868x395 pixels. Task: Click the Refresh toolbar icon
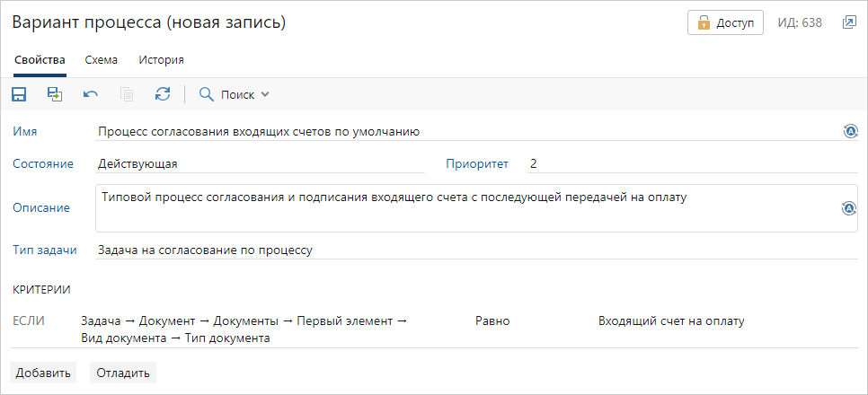pos(163,94)
